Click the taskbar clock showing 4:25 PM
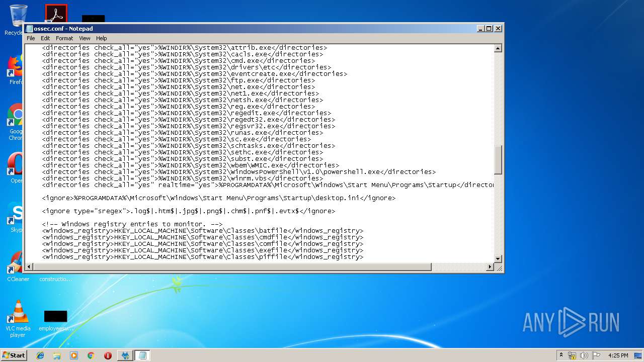This screenshot has width=644, height=362. (618, 355)
